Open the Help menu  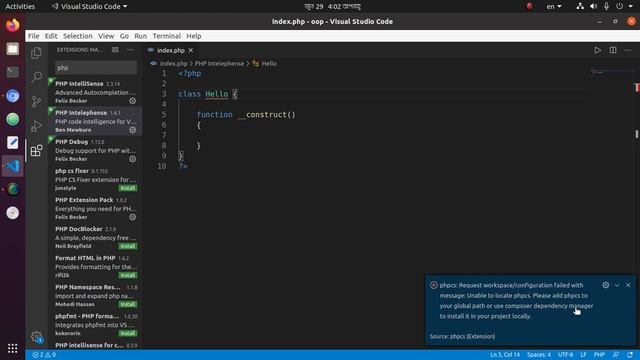click(x=194, y=36)
